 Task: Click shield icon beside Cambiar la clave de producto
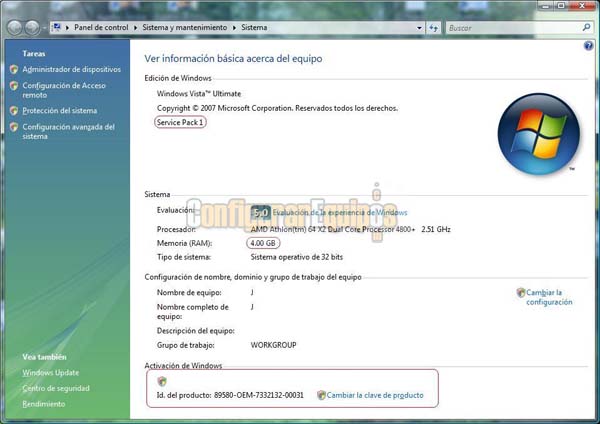pos(321,395)
